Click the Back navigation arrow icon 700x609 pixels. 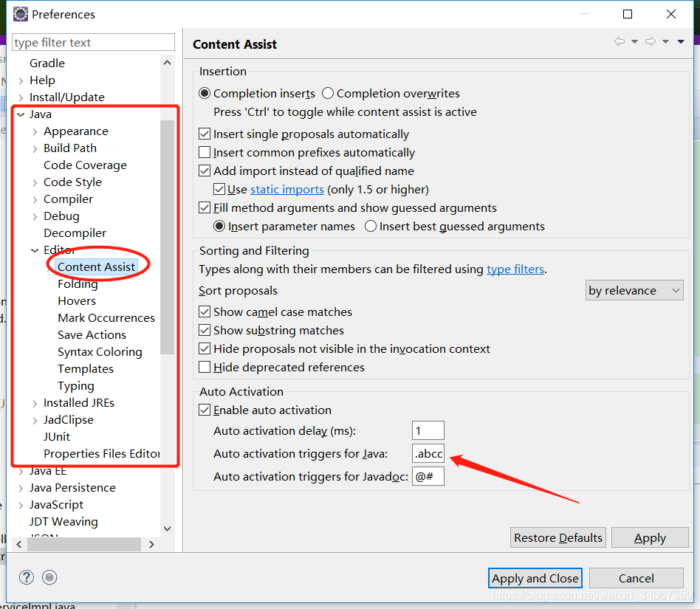620,41
